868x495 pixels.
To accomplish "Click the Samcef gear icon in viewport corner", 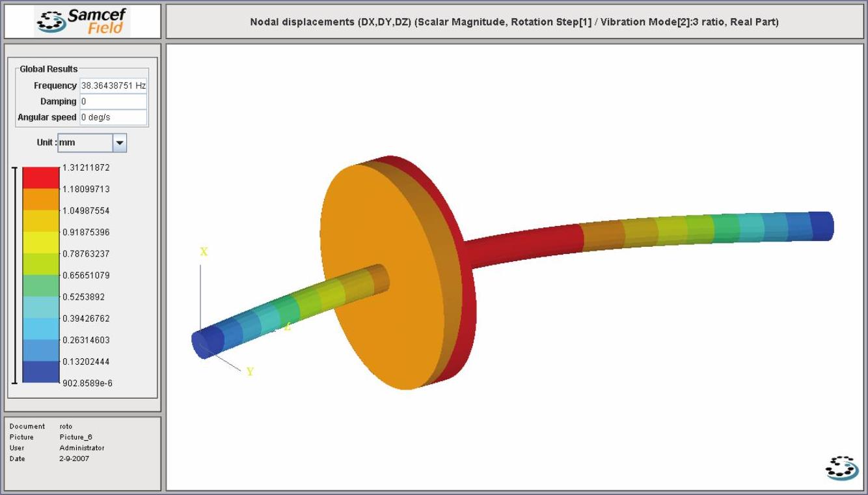I will point(841,468).
